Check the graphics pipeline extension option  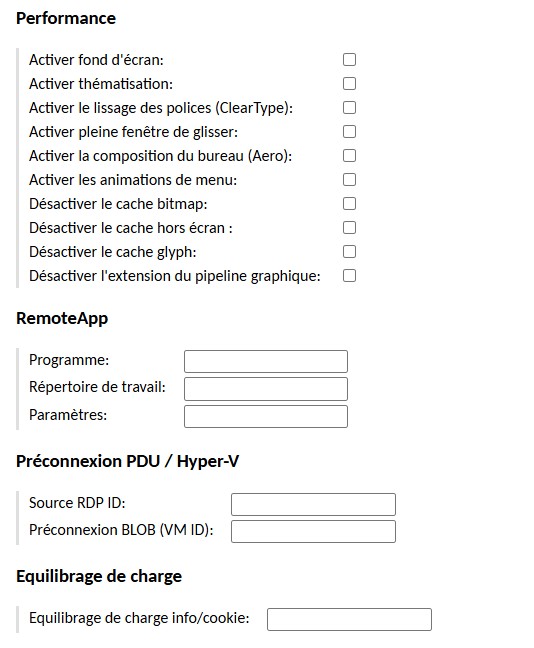coord(349,275)
